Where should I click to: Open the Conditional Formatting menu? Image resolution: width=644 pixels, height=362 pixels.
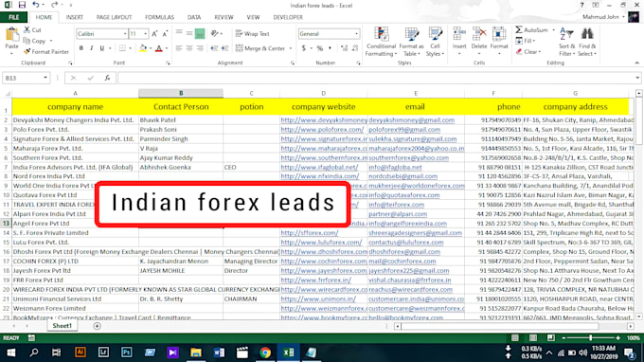tap(381, 42)
